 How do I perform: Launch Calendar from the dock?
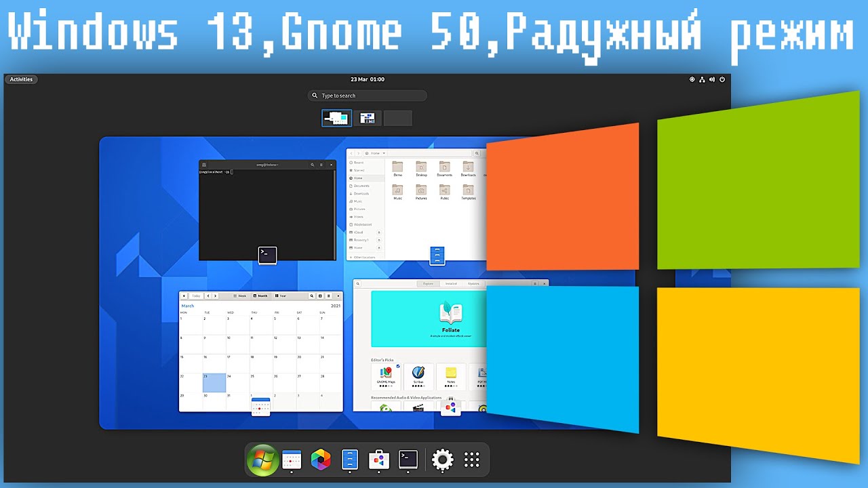292,460
